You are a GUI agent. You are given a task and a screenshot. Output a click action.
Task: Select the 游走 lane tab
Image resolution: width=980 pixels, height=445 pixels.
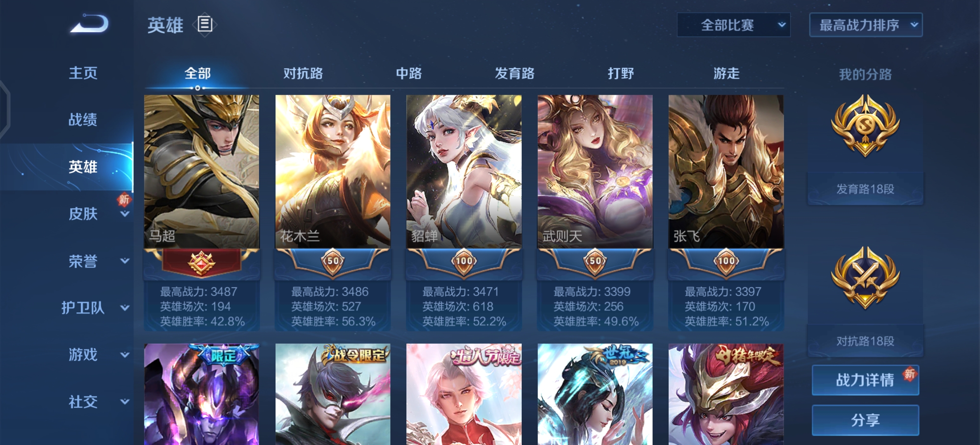[x=726, y=73]
